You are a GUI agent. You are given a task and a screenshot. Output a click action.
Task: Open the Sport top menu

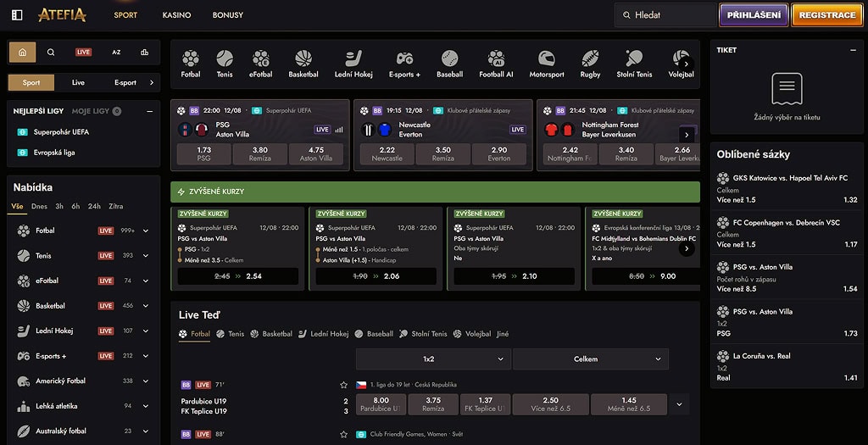[125, 15]
